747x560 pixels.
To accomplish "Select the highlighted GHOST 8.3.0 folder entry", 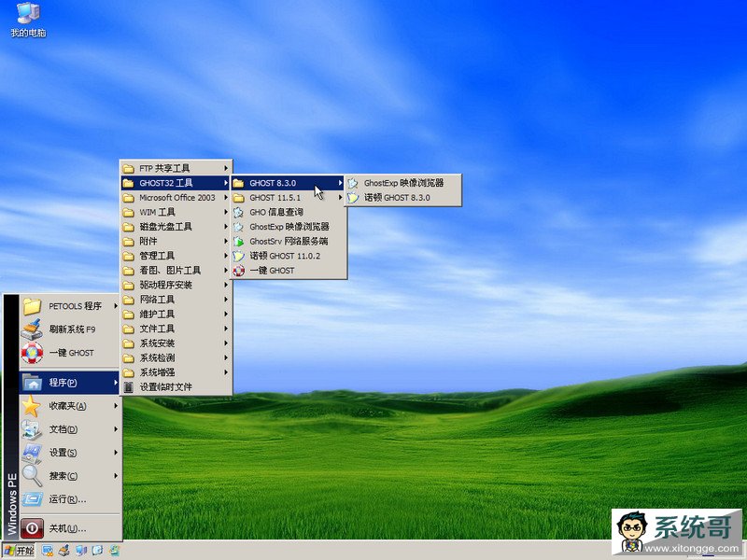I will 289,183.
